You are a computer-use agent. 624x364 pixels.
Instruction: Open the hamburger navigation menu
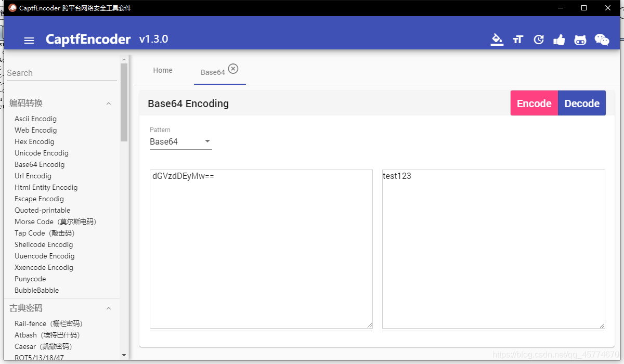(x=29, y=40)
